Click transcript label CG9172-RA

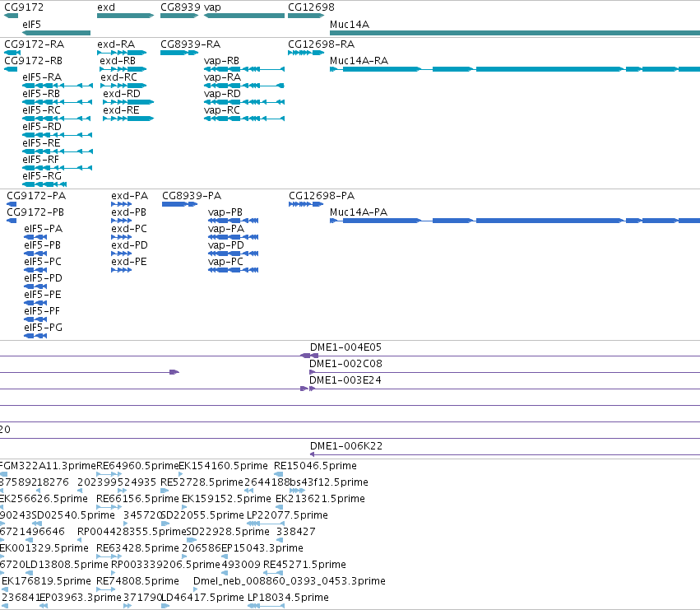(35, 44)
